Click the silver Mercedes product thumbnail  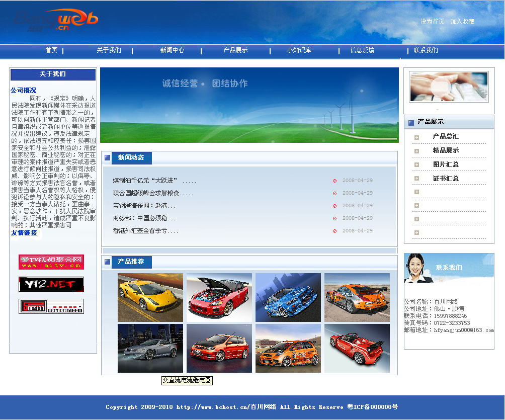coord(150,348)
